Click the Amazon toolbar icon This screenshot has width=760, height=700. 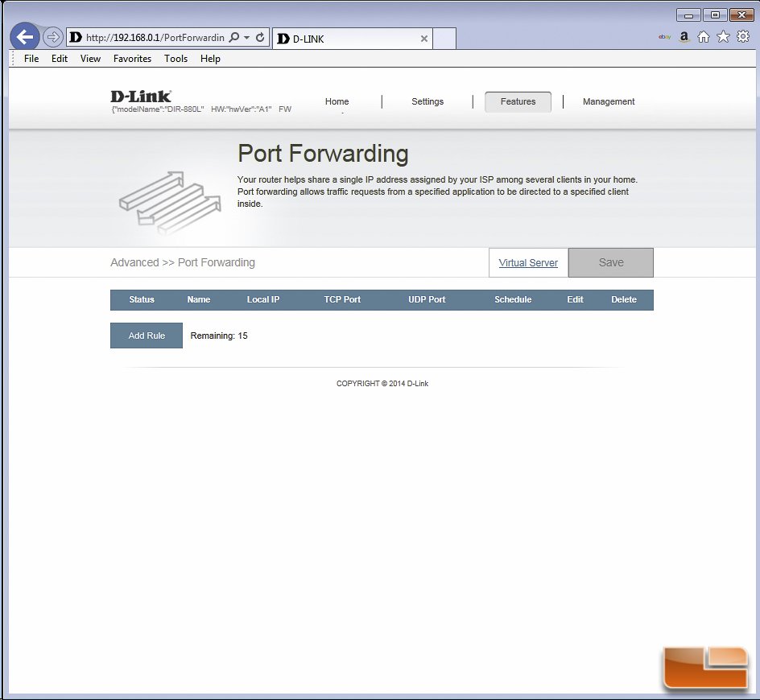[x=684, y=37]
